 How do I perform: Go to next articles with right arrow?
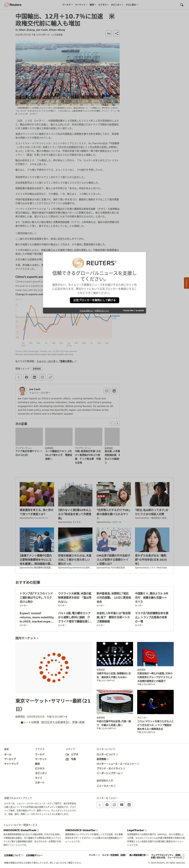pos(117,423)
